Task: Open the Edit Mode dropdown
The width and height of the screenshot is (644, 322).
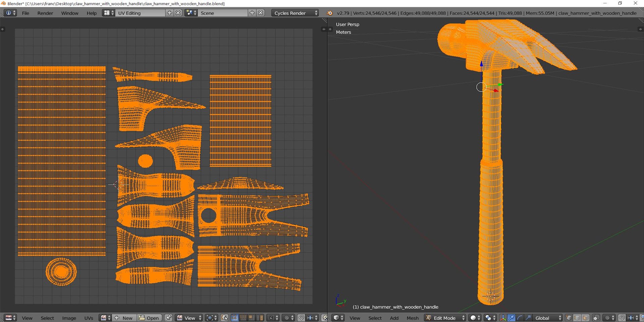Action: click(445, 318)
